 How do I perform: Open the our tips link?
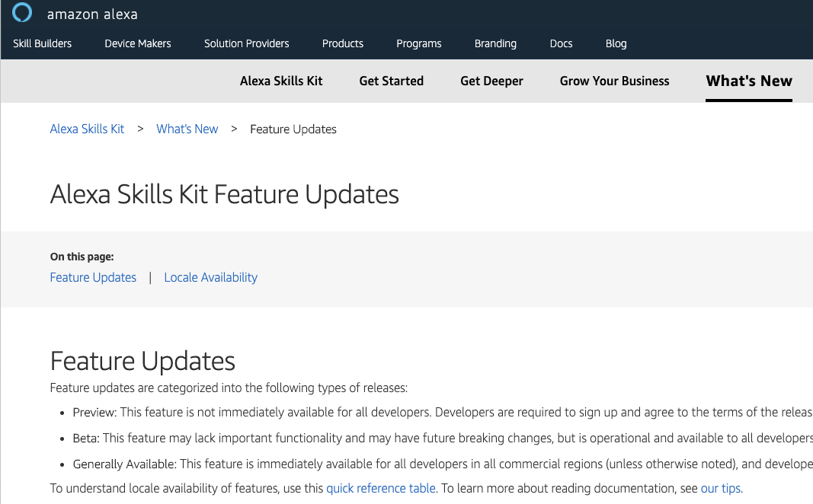click(x=720, y=489)
